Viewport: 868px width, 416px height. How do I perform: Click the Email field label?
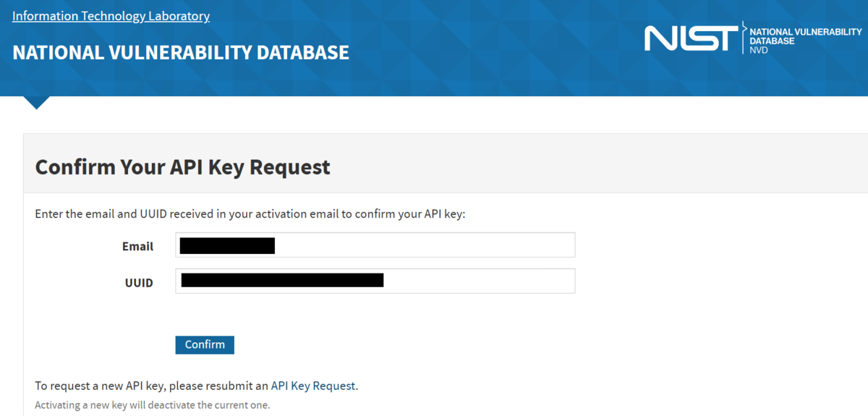[137, 246]
